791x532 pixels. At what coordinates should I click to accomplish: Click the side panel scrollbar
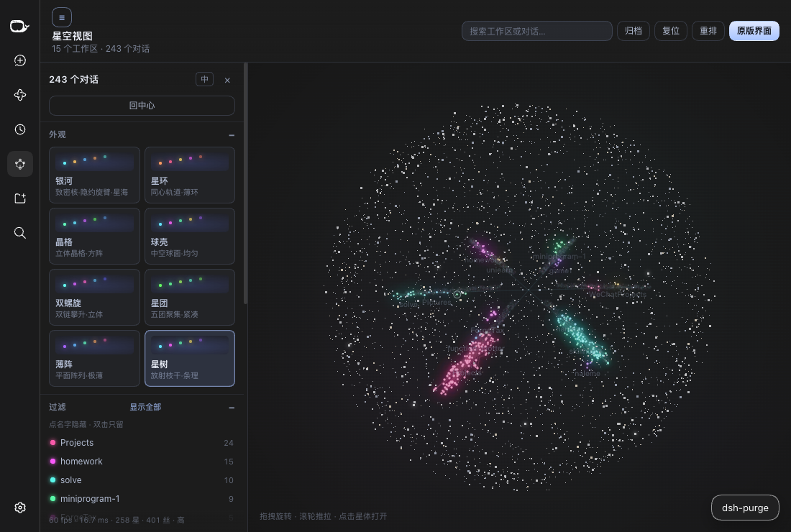click(245, 183)
